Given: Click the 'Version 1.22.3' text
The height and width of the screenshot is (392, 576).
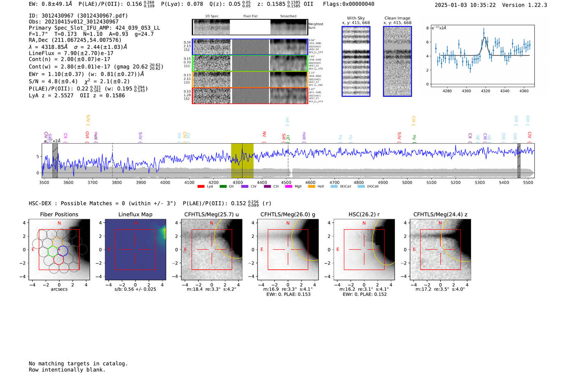Looking at the screenshot, I should point(525,5).
